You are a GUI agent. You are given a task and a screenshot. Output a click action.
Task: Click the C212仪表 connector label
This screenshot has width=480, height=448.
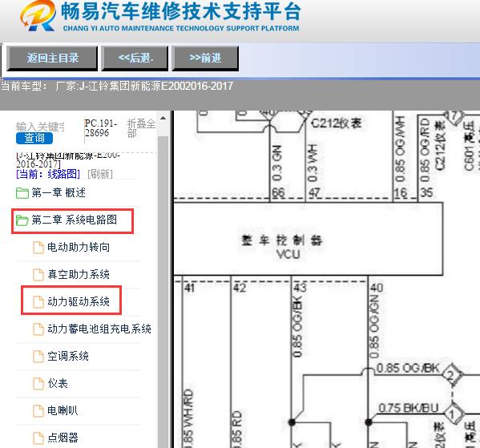pos(337,123)
